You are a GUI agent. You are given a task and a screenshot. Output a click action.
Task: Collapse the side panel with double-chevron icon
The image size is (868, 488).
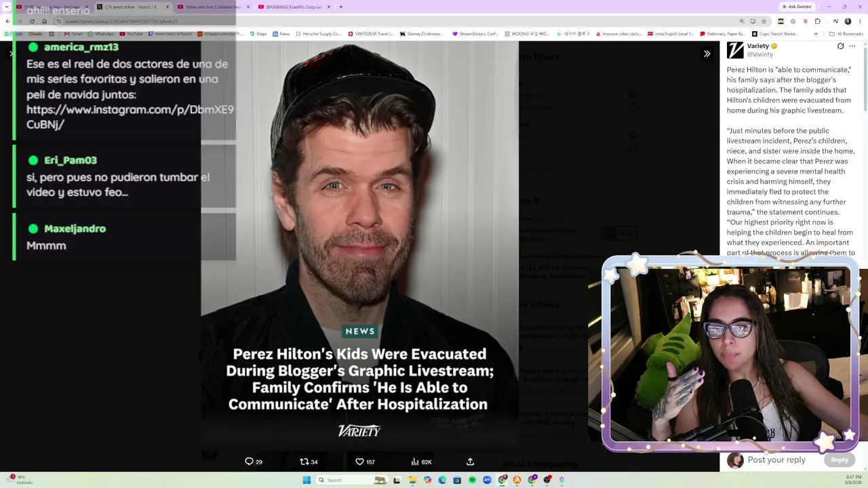pyautogui.click(x=707, y=54)
